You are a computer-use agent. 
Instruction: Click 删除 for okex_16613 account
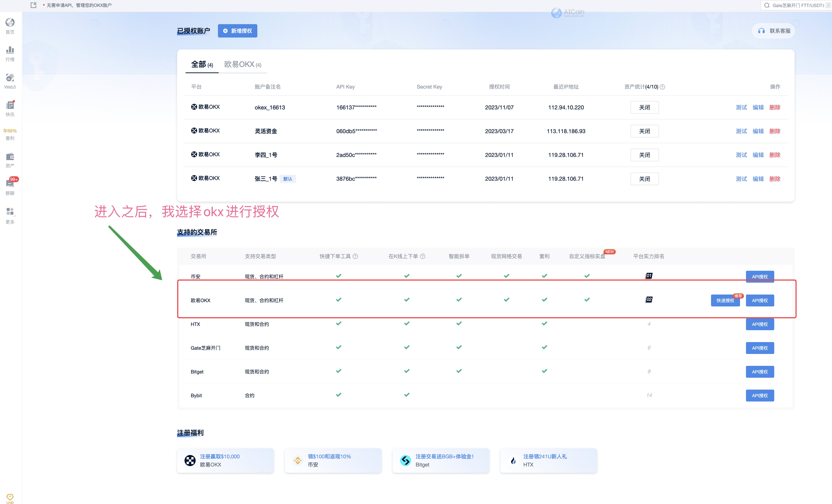point(775,107)
